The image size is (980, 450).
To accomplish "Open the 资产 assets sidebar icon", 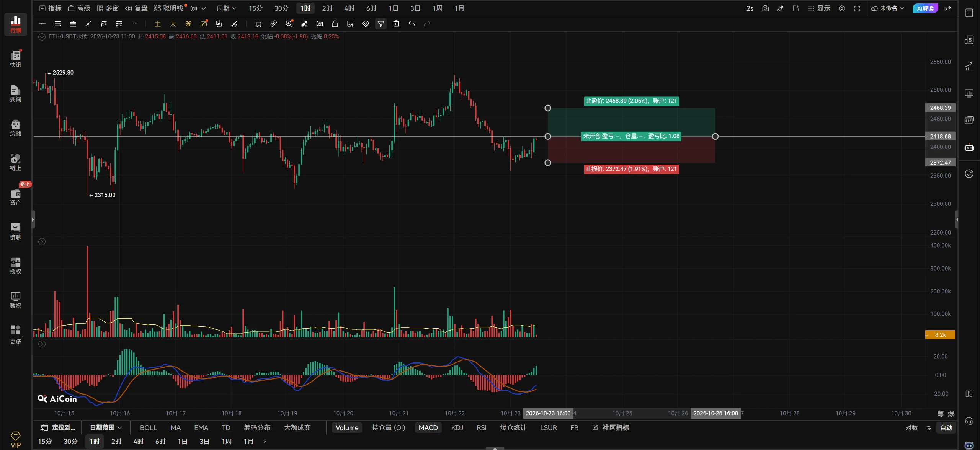I will (x=15, y=196).
